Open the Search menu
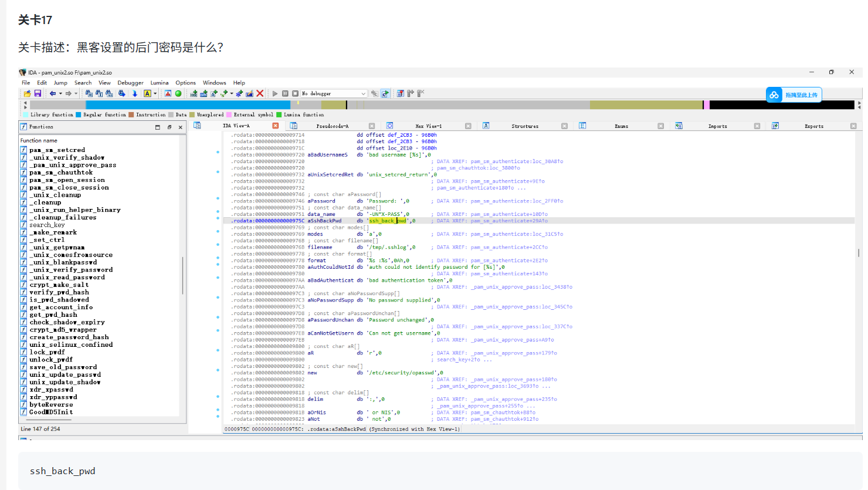This screenshot has height=490, width=868. click(x=83, y=83)
